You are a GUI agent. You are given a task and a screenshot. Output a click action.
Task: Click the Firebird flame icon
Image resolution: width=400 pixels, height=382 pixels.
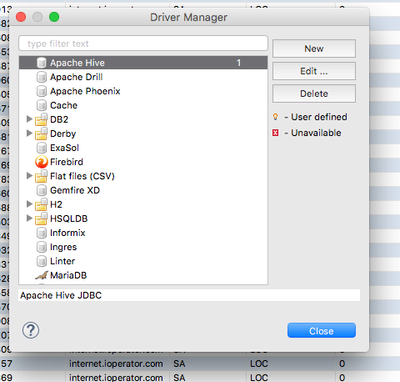[41, 162]
